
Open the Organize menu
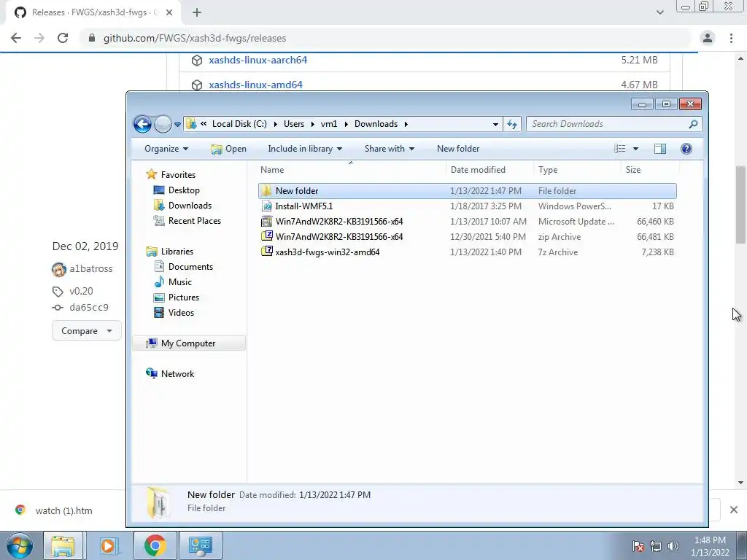pyautogui.click(x=166, y=149)
